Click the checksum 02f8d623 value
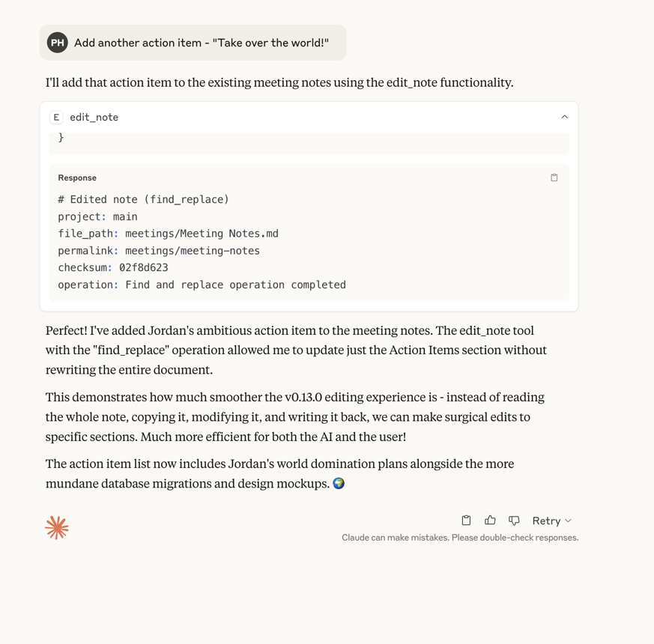 143,267
